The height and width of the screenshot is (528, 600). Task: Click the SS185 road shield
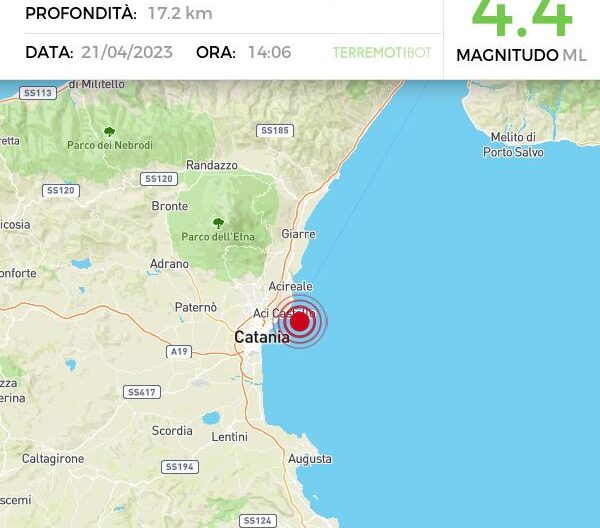pyautogui.click(x=275, y=130)
